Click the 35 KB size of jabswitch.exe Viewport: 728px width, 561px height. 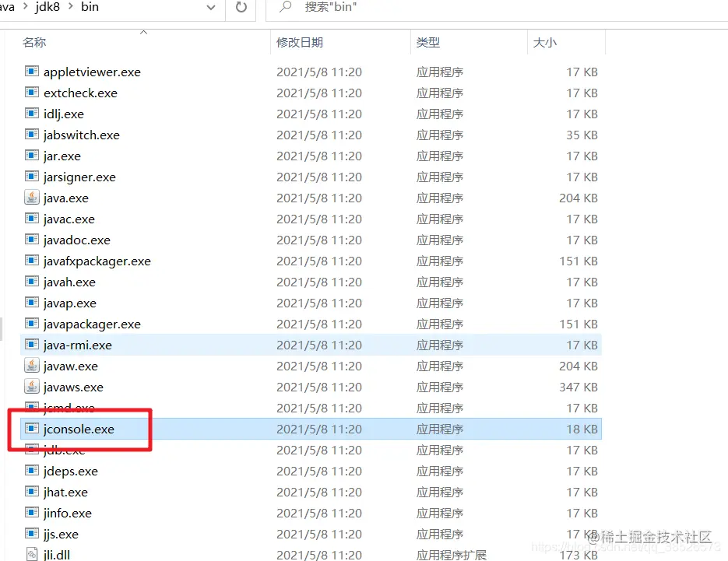pyautogui.click(x=582, y=135)
